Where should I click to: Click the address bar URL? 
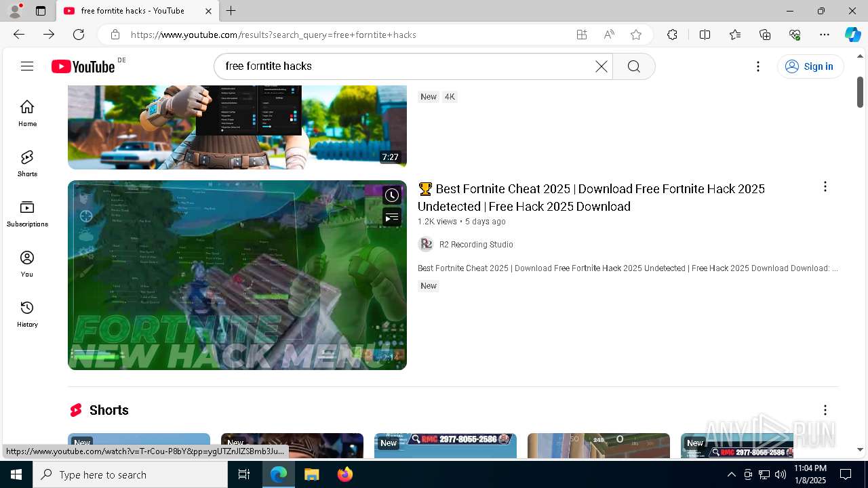pos(273,35)
